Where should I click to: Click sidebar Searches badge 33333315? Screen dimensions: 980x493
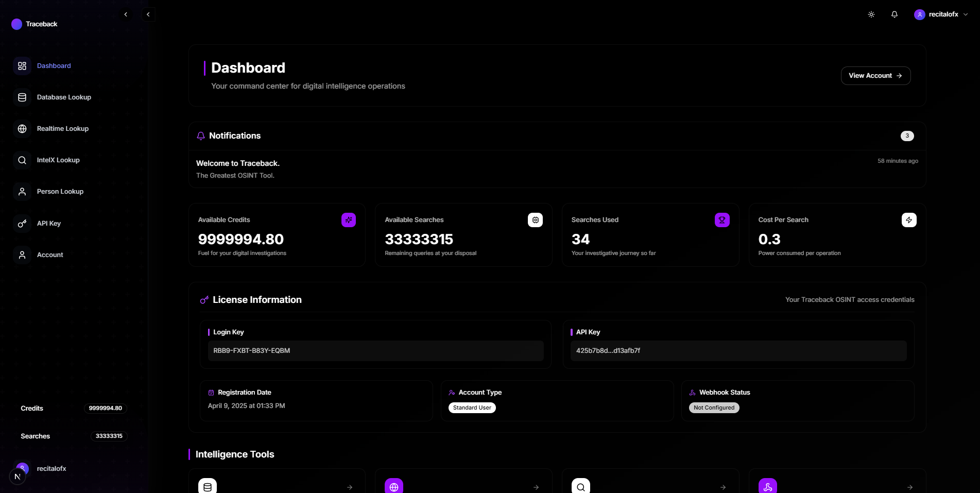109,436
